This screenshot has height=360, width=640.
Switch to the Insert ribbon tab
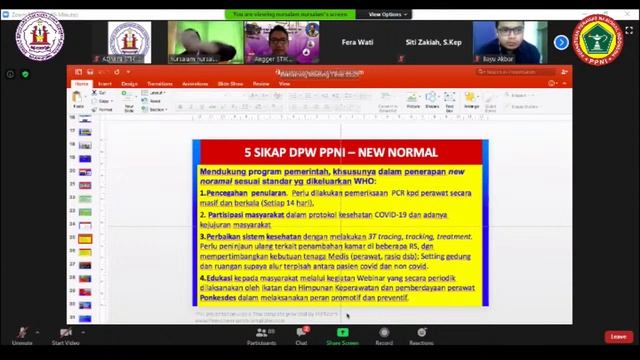105,84
